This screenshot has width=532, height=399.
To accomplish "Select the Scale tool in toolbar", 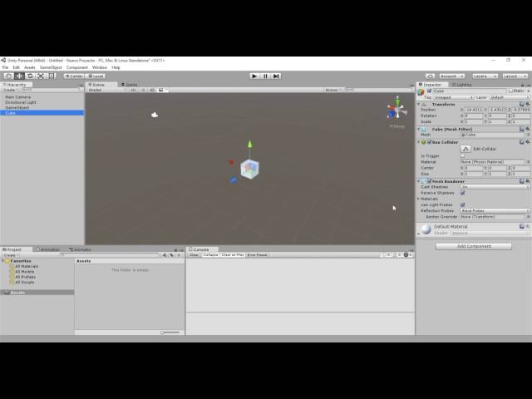I will point(41,76).
